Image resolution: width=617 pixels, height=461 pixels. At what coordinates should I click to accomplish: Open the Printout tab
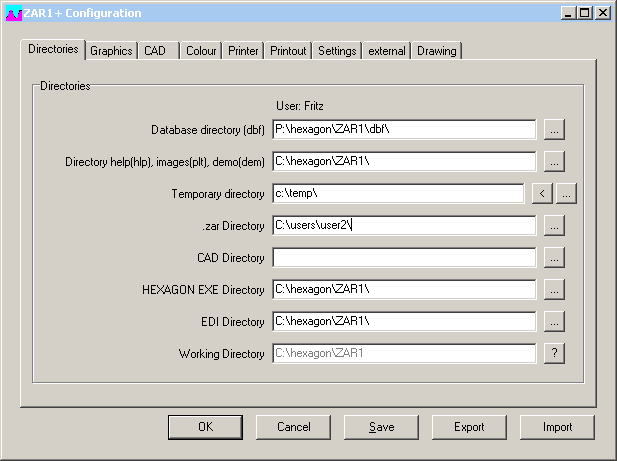pos(288,51)
